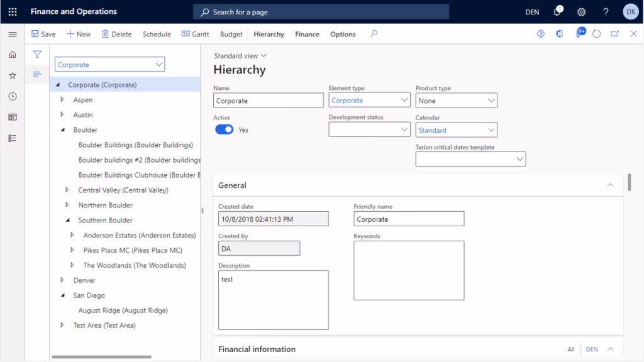Click the Description text box
This screenshot has height=362, width=644.
[x=274, y=300]
